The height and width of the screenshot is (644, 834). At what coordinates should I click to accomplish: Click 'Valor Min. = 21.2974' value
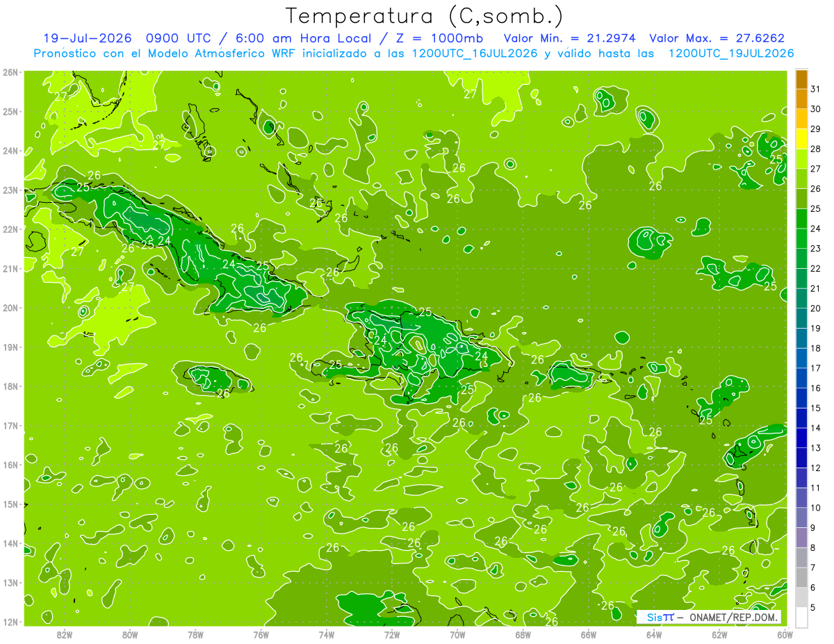click(569, 38)
